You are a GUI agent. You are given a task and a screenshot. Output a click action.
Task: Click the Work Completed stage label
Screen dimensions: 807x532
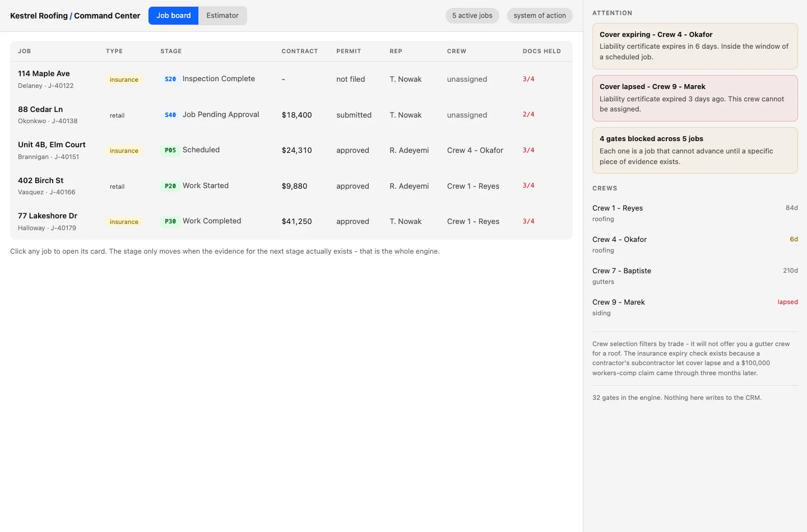pos(212,221)
